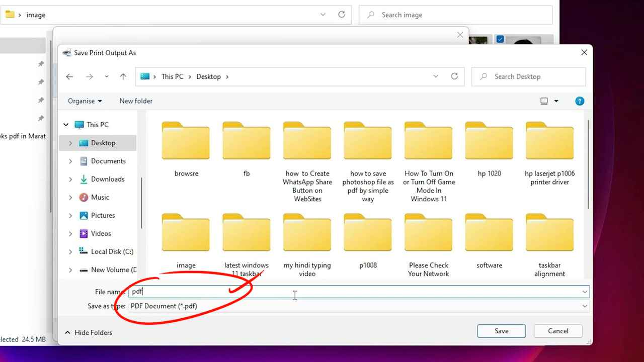
Task: Click the Back arrow in Save dialog
Action: pos(69,76)
